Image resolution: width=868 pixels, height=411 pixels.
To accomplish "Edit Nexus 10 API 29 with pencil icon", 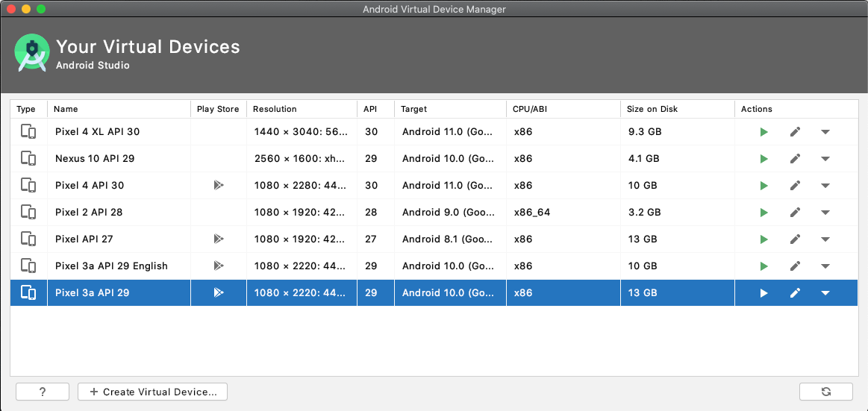I will pyautogui.click(x=795, y=159).
